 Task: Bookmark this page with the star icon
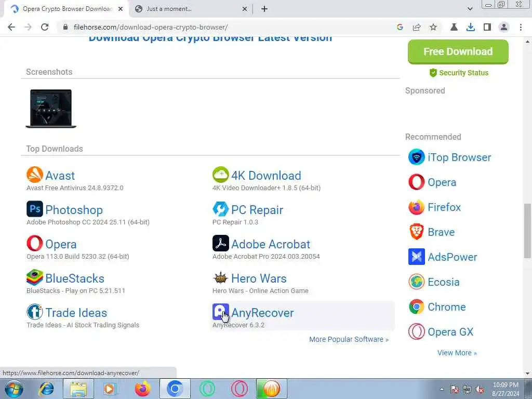pos(433,27)
